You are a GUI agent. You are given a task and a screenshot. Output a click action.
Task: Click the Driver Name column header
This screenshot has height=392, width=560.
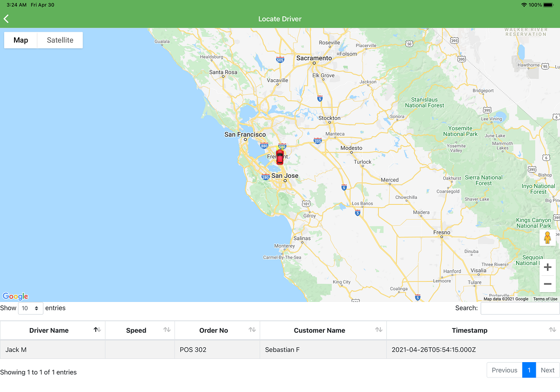click(53, 330)
